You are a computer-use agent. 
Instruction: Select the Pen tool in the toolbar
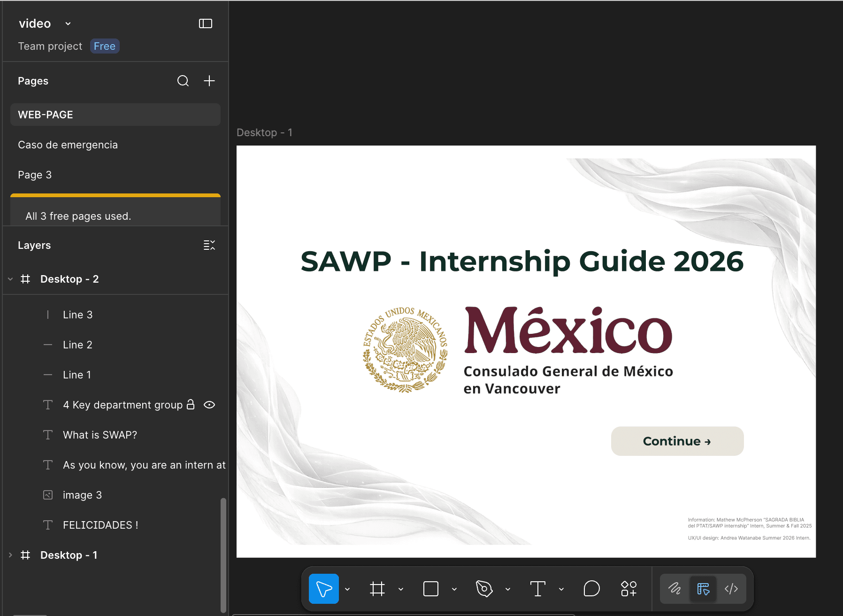484,589
